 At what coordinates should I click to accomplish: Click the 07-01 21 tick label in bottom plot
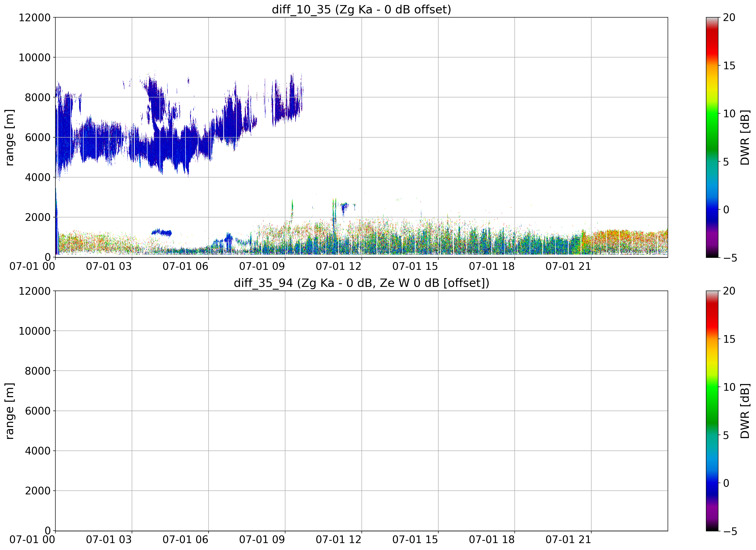568,540
